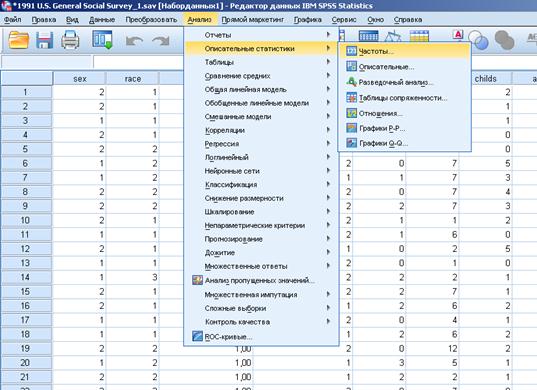537x390 pixels.
Task: Open the Преобразовать menu
Action: pos(151,20)
